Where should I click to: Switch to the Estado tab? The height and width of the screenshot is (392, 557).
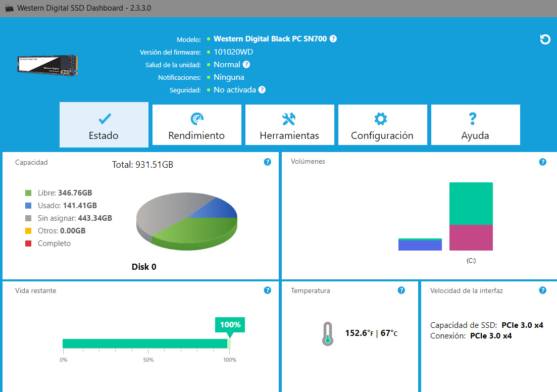tap(104, 125)
